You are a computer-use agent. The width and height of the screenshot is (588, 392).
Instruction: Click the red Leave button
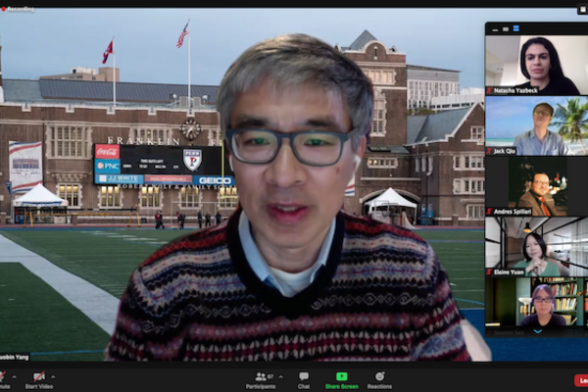pos(581,380)
